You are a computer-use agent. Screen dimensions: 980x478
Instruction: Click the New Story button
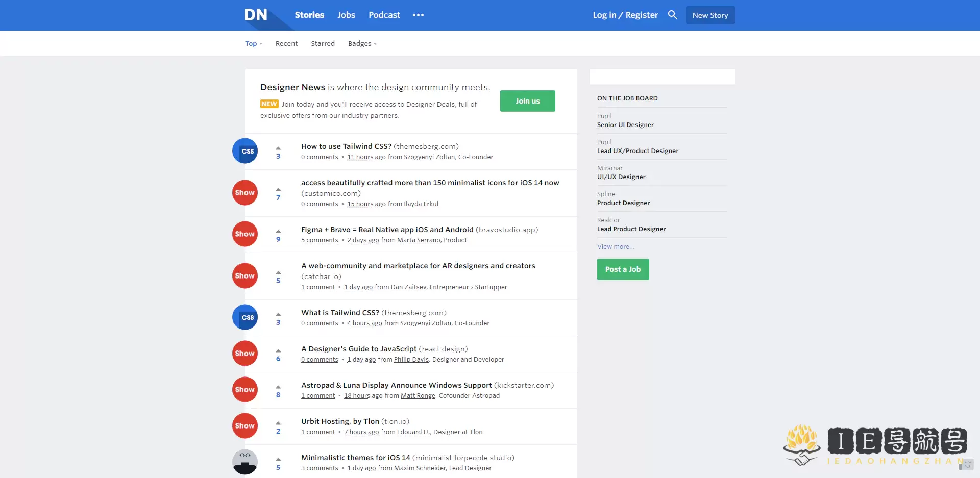coord(710,15)
